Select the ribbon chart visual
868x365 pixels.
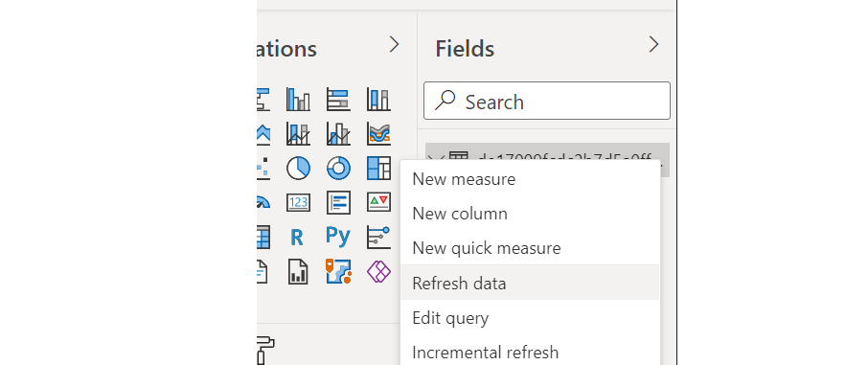tap(378, 134)
